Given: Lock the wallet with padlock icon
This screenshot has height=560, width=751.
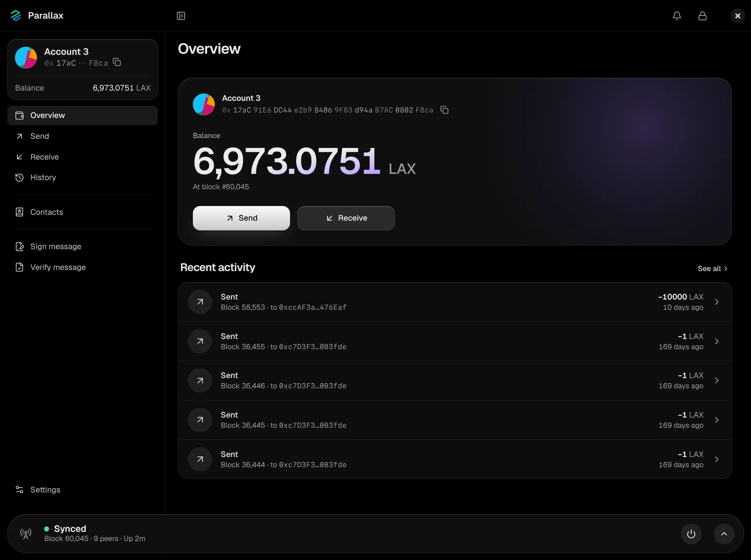Looking at the screenshot, I should pos(702,16).
